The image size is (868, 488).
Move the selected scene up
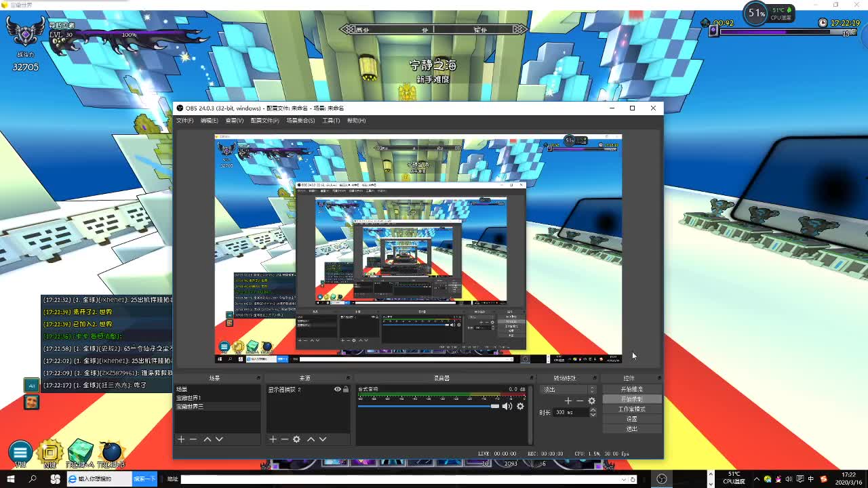(x=208, y=439)
